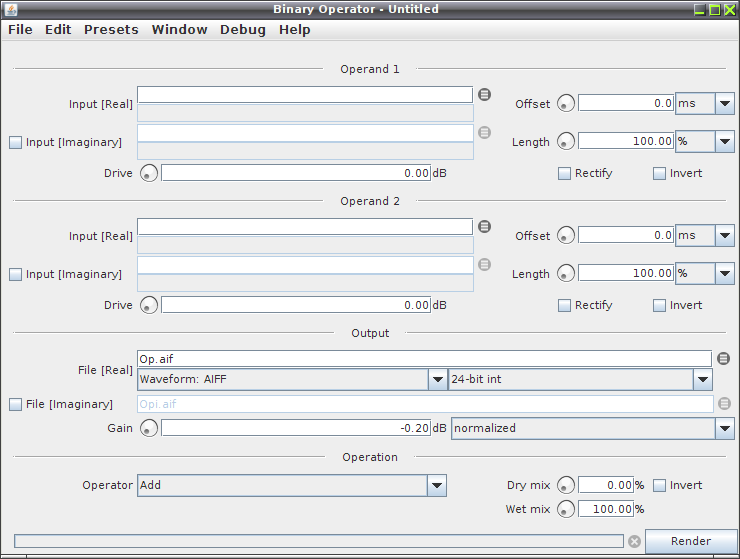Click the Operand 2 Drive knob

[x=149, y=305]
